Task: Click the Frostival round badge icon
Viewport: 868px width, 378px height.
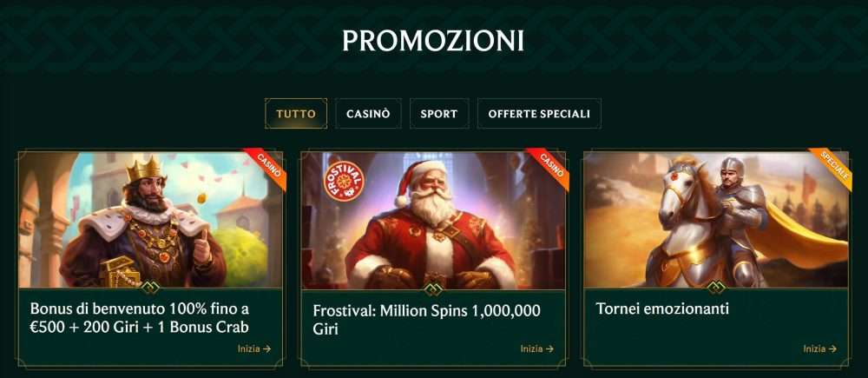Action: point(344,182)
